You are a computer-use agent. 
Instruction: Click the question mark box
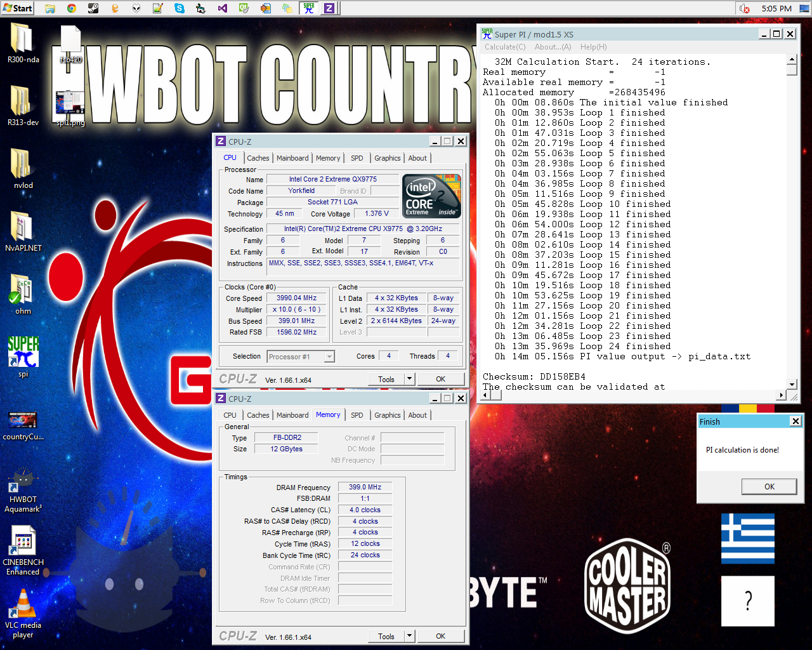pos(748,600)
